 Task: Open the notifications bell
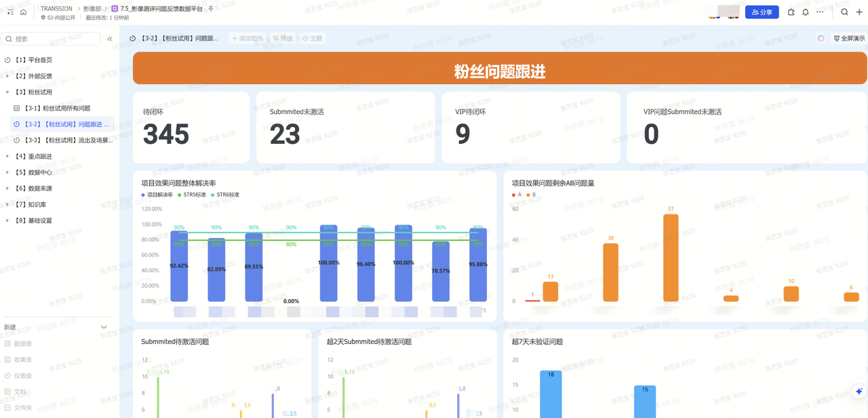pos(806,12)
